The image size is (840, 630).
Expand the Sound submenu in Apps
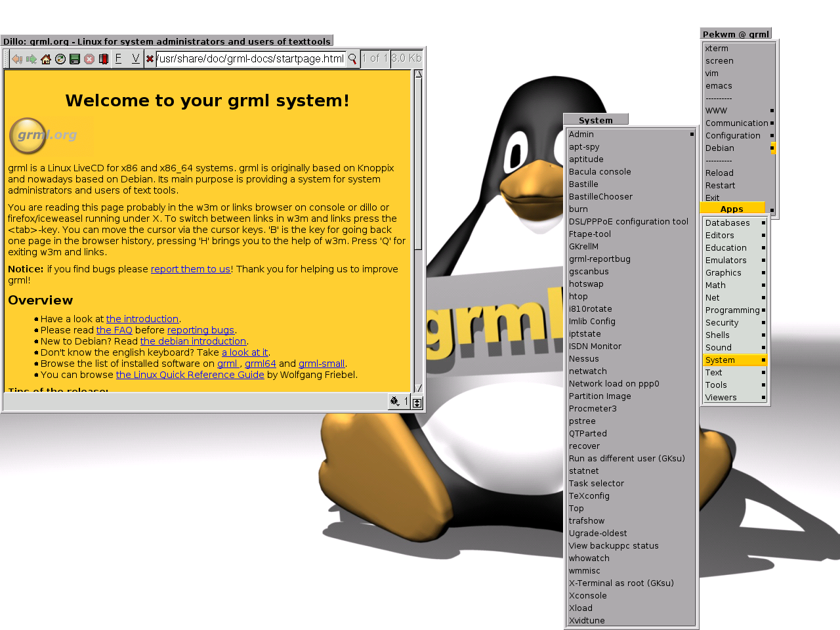pos(735,348)
